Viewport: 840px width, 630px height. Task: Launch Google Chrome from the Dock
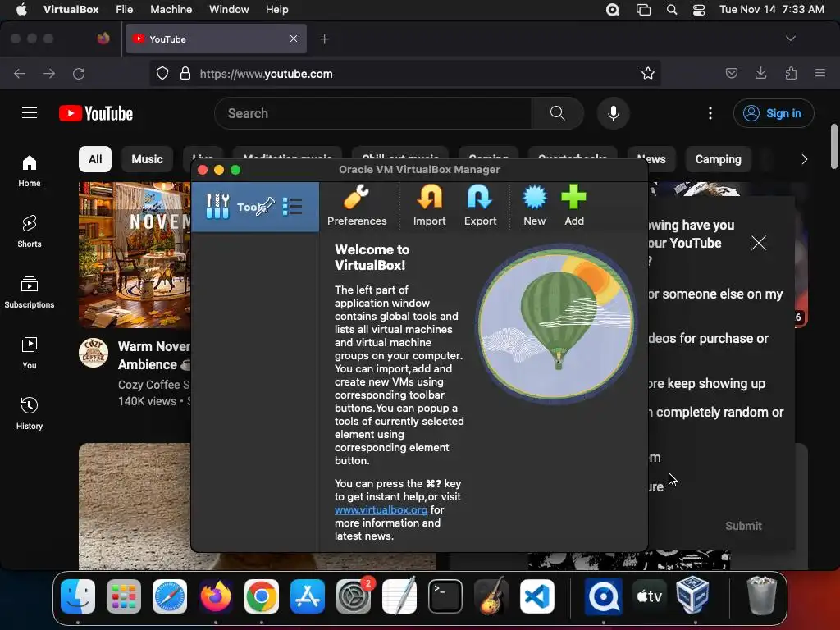262,596
